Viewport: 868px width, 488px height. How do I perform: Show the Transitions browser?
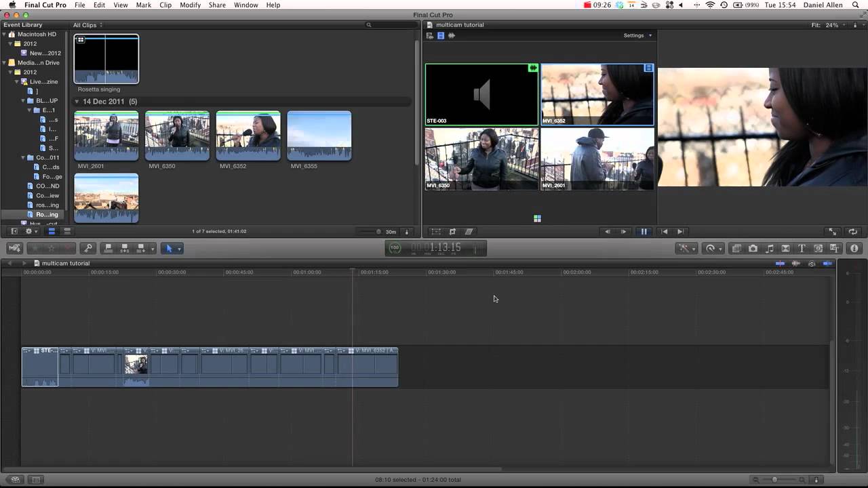click(x=785, y=248)
